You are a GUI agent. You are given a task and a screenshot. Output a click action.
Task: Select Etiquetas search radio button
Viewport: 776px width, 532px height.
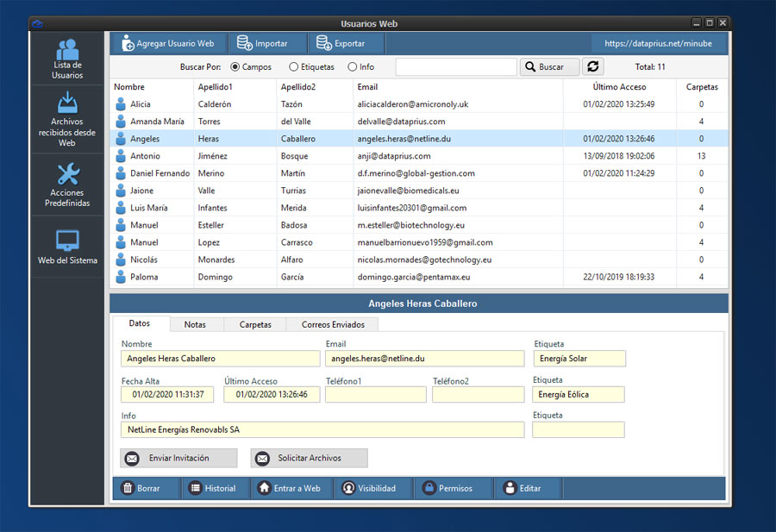coord(293,66)
